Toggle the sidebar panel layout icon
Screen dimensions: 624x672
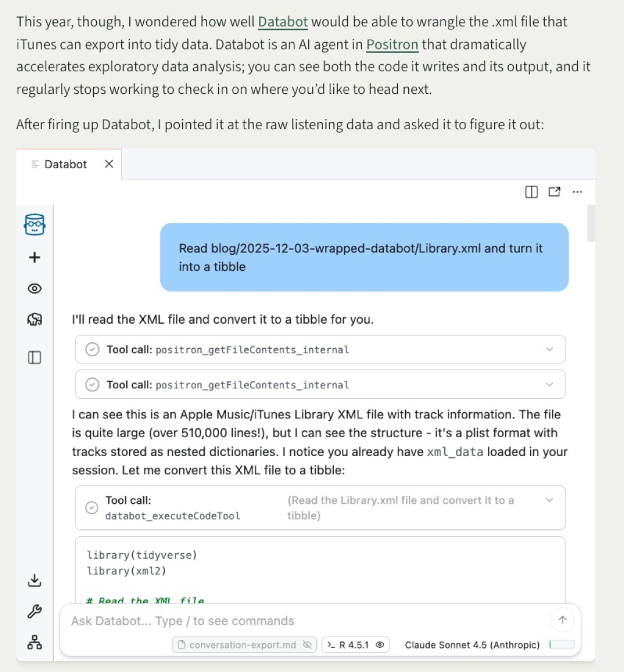35,357
